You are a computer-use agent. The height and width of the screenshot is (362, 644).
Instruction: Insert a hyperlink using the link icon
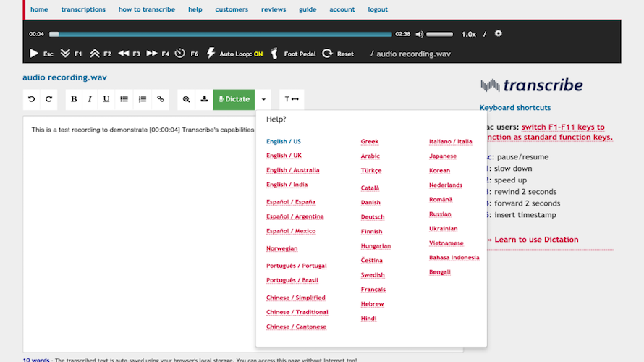pos(161,99)
